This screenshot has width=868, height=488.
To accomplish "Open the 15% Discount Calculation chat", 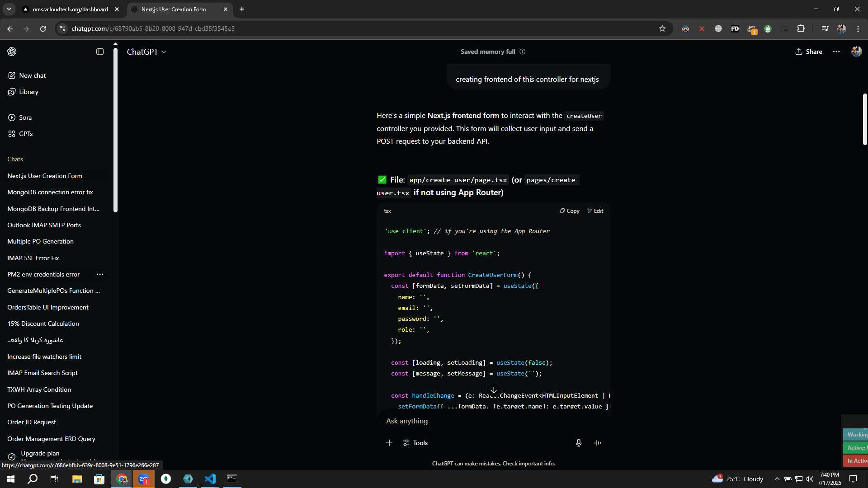I will point(43,324).
